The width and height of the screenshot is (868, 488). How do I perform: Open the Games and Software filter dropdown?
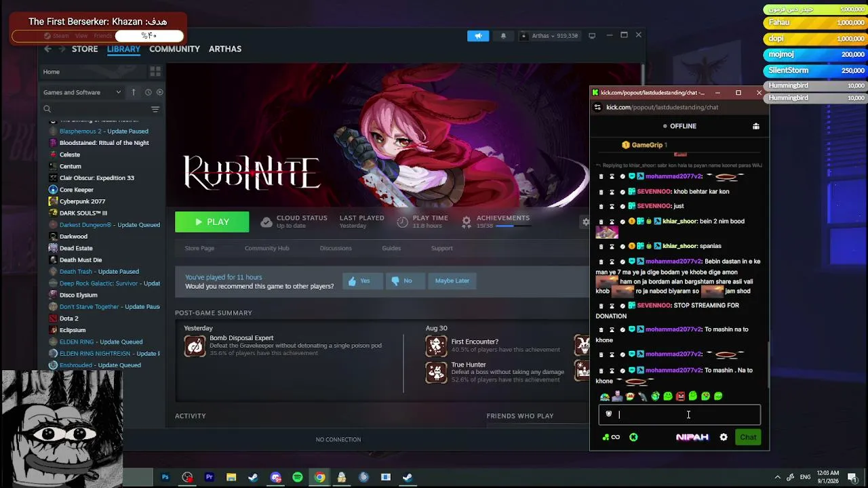pyautogui.click(x=82, y=92)
